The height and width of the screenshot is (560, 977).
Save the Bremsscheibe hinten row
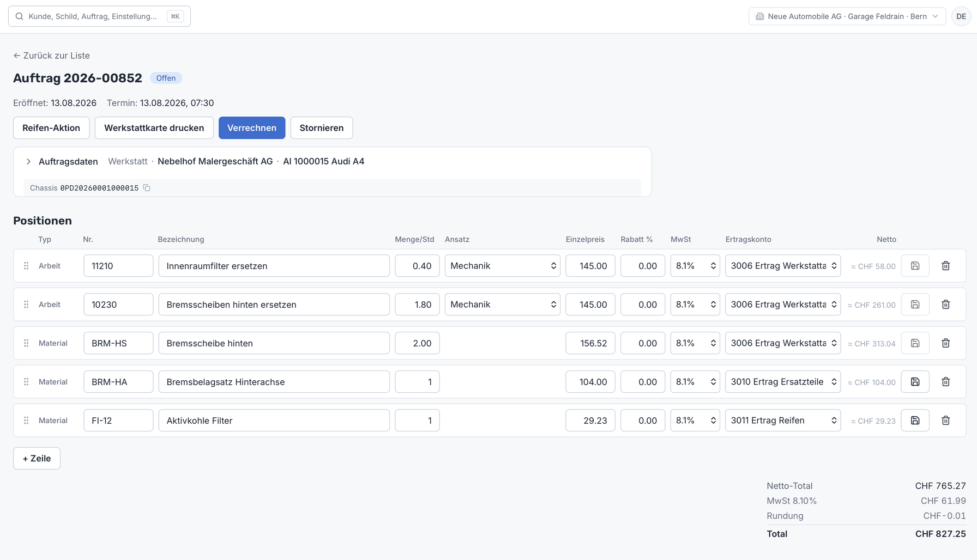915,343
